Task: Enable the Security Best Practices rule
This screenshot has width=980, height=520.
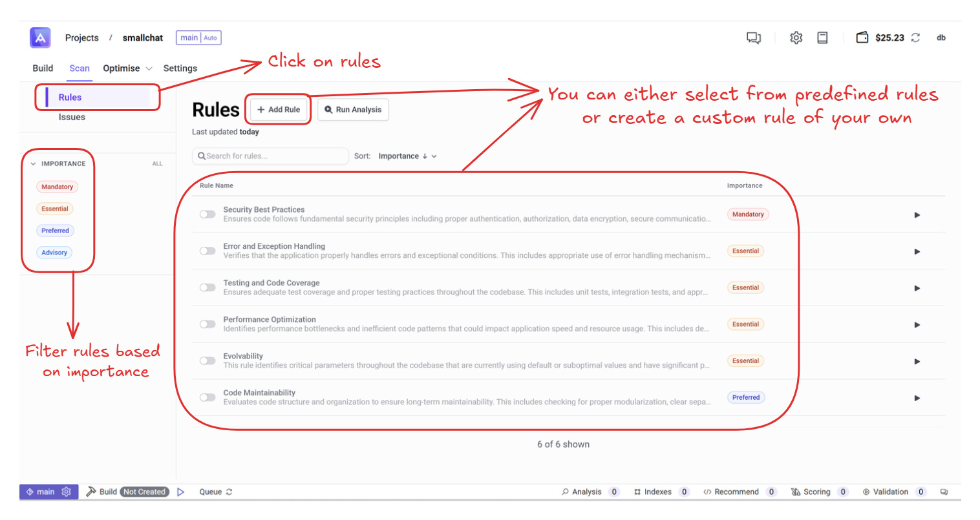Action: (208, 214)
